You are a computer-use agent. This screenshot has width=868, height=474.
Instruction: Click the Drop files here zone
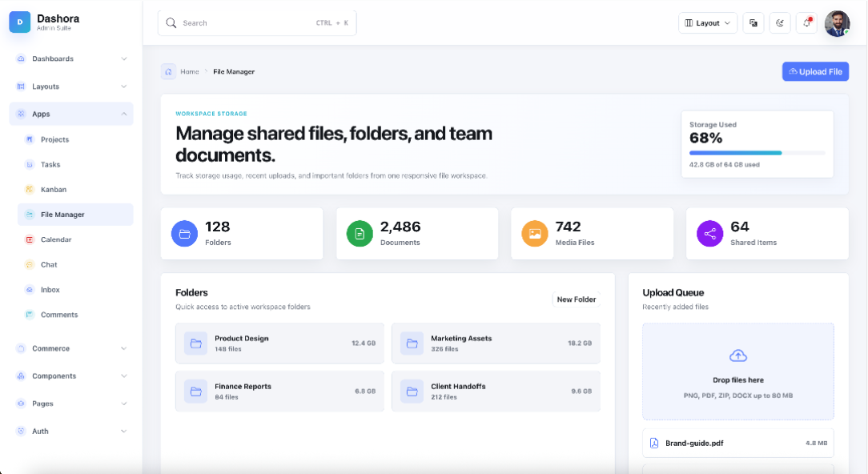pyautogui.click(x=738, y=372)
